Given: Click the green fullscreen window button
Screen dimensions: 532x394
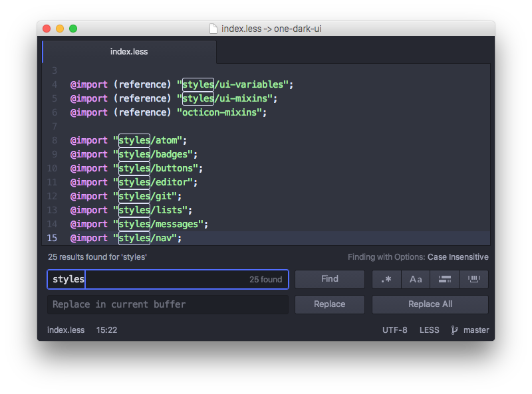Looking at the screenshot, I should 73,29.
